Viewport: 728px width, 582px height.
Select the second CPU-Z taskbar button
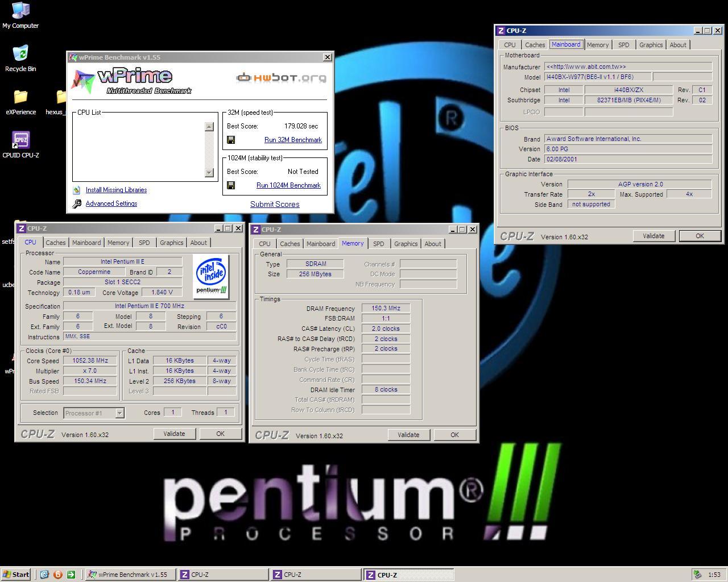[316, 575]
